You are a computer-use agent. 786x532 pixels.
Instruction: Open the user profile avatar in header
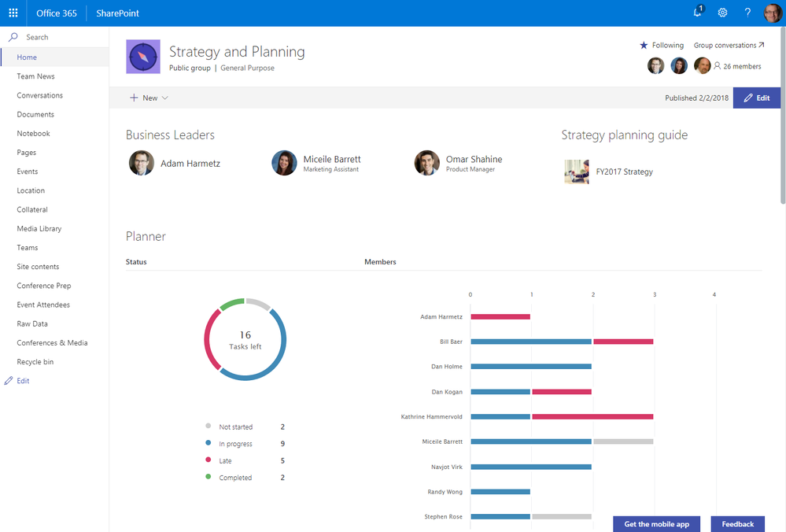pyautogui.click(x=773, y=13)
